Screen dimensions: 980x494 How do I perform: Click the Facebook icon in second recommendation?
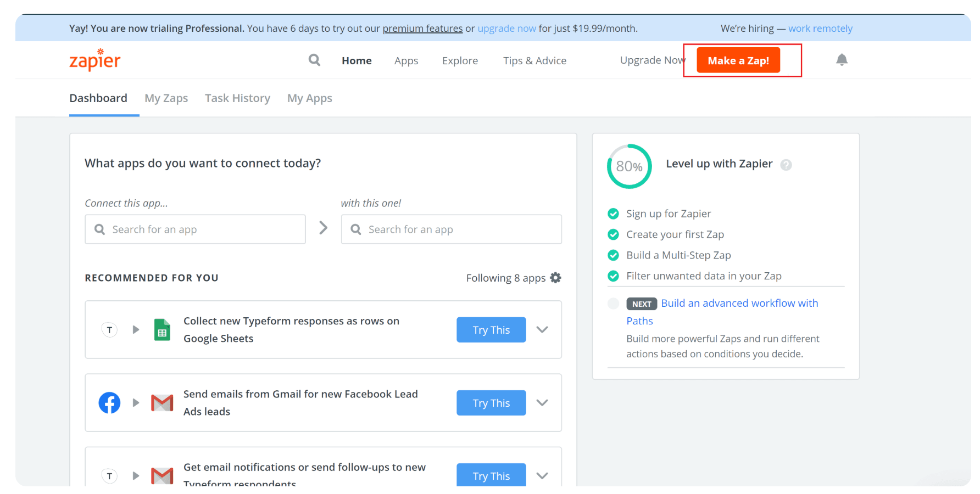point(109,403)
